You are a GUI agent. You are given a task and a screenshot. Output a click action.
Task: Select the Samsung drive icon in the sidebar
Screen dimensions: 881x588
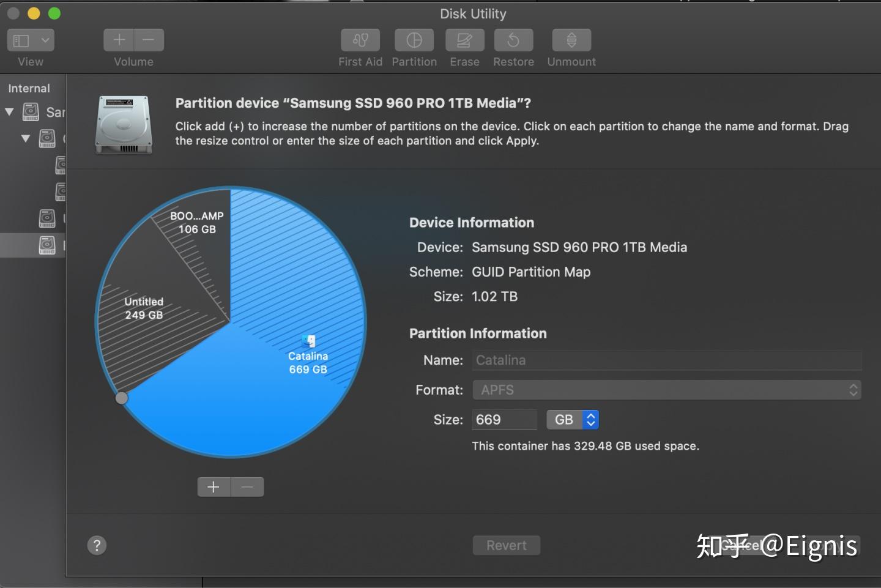coord(31,112)
